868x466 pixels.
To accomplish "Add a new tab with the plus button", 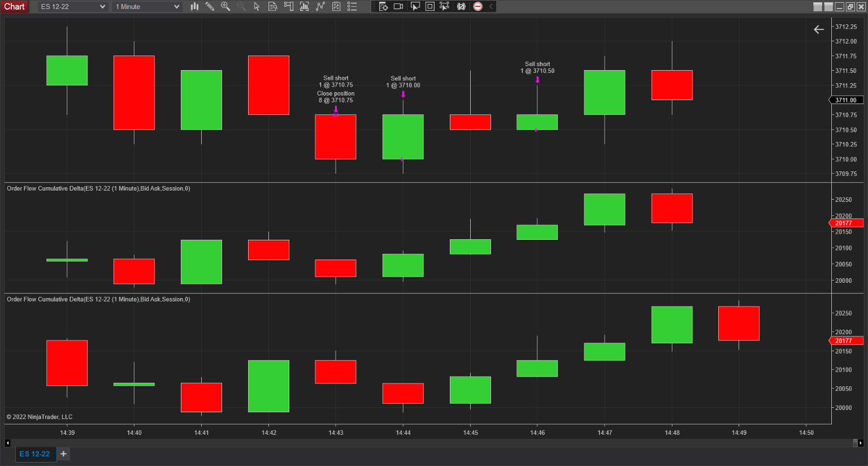I will pyautogui.click(x=63, y=454).
